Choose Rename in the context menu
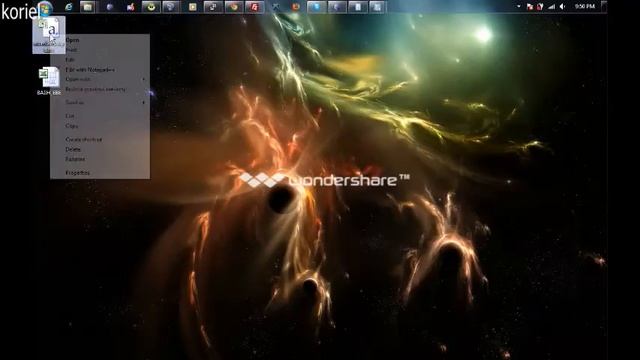The height and width of the screenshot is (360, 640). (100, 159)
